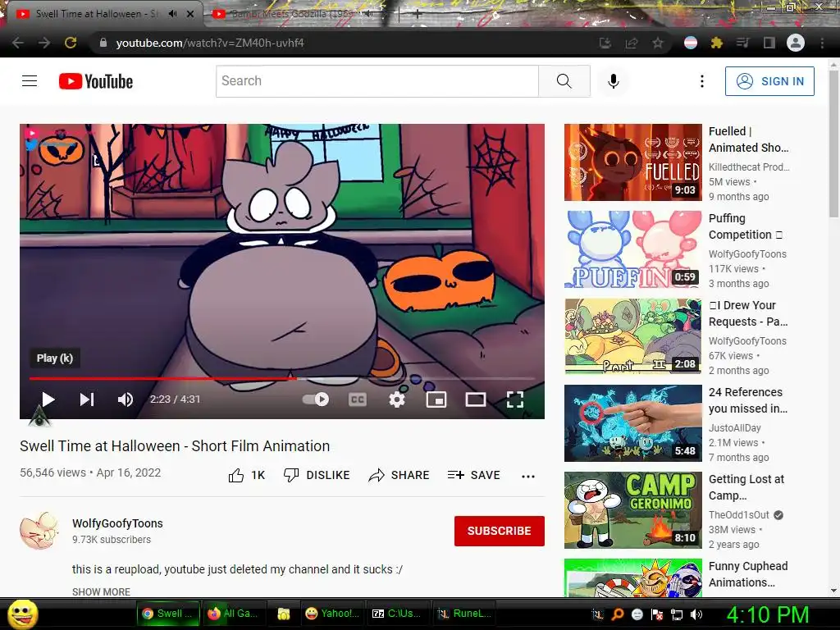Toggle the browser side panel
Screen dimensions: 840x630
[x=769, y=43]
